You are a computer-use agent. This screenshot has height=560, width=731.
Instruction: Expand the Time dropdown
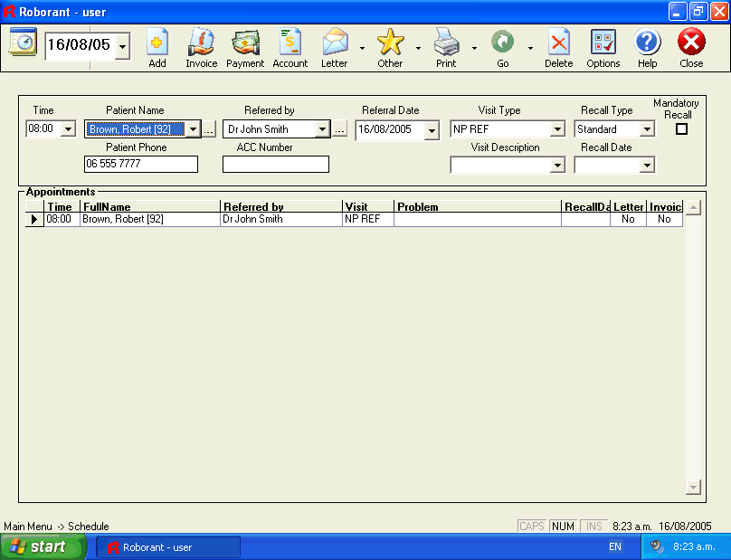(x=68, y=128)
